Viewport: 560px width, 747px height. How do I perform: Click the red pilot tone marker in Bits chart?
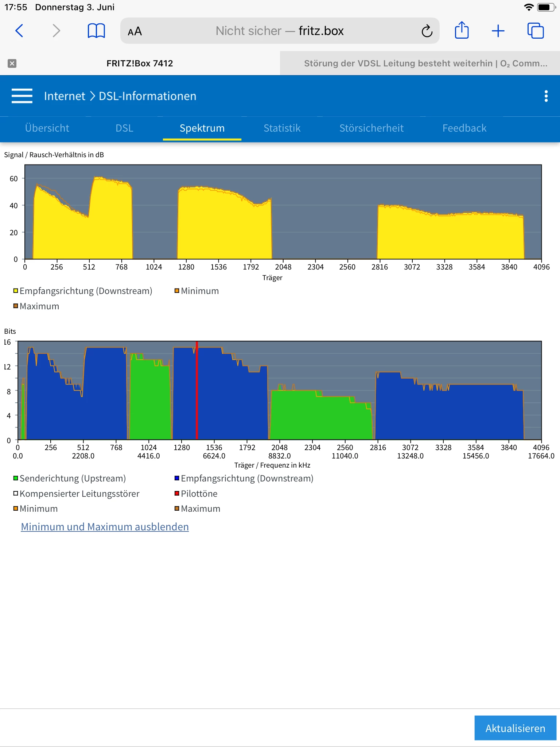pyautogui.click(x=197, y=390)
